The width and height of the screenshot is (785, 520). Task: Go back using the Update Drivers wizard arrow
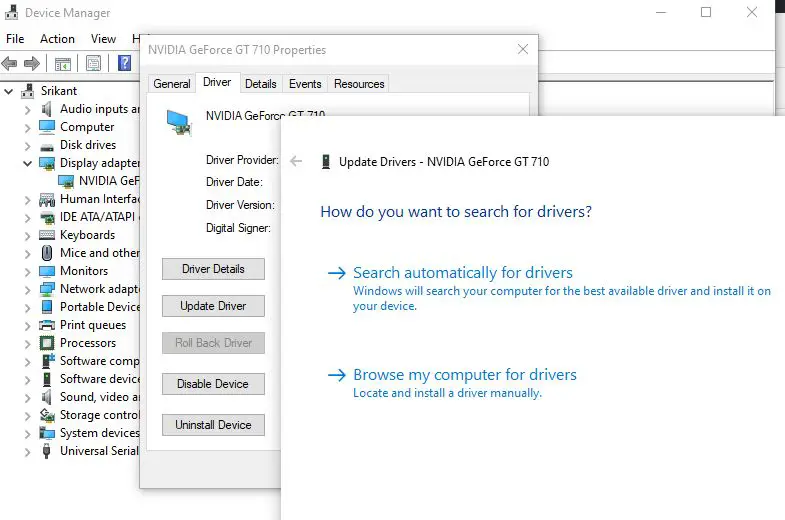296,161
